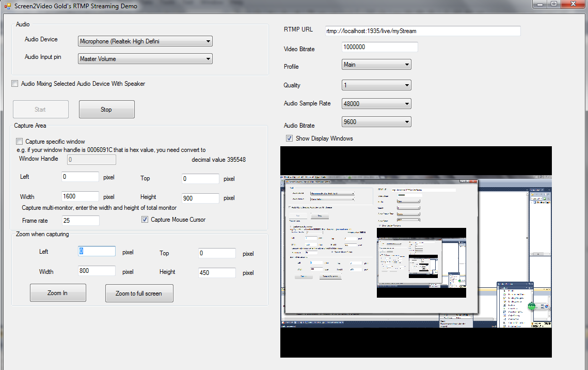The height and width of the screenshot is (370, 588).
Task: Click the Zoom In button
Action: (x=58, y=293)
